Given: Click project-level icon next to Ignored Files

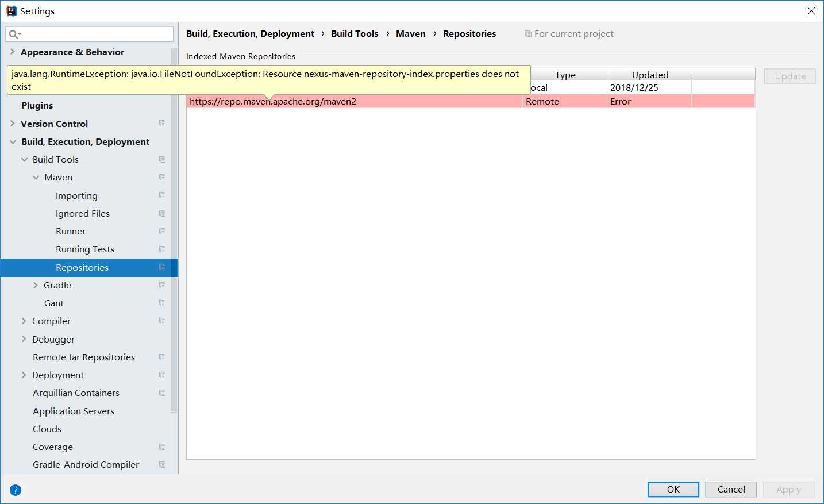Looking at the screenshot, I should [163, 213].
